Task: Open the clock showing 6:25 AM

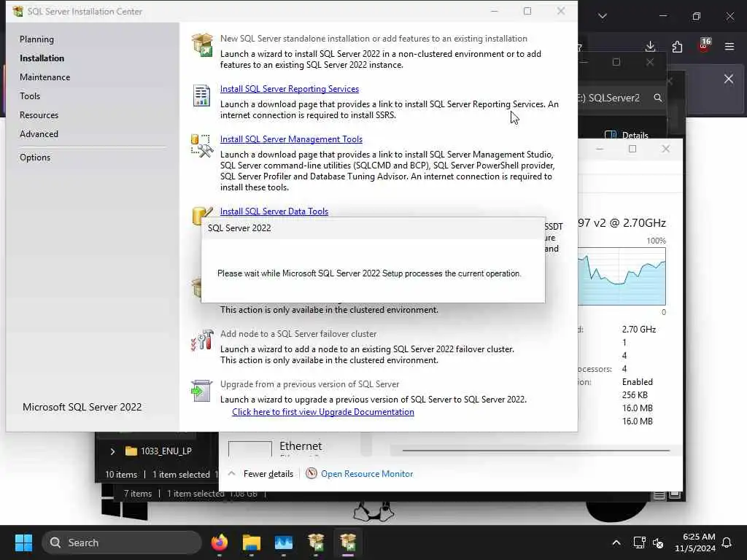Action: [695, 542]
